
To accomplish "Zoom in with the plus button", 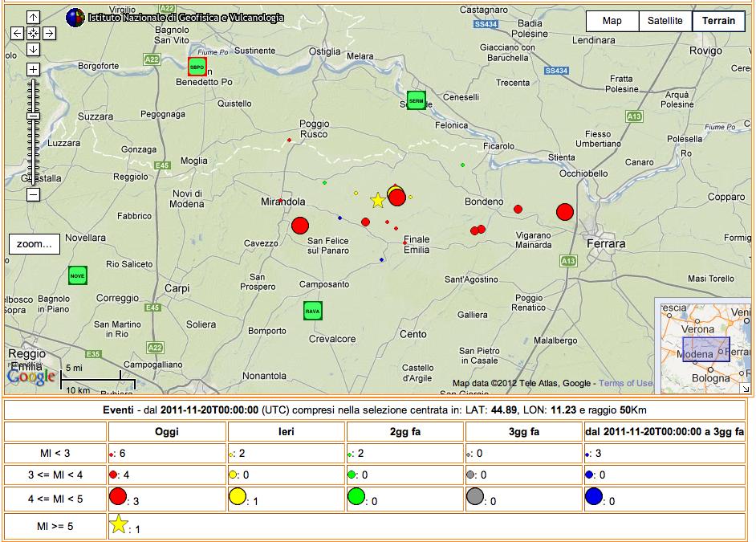I will click(x=33, y=70).
